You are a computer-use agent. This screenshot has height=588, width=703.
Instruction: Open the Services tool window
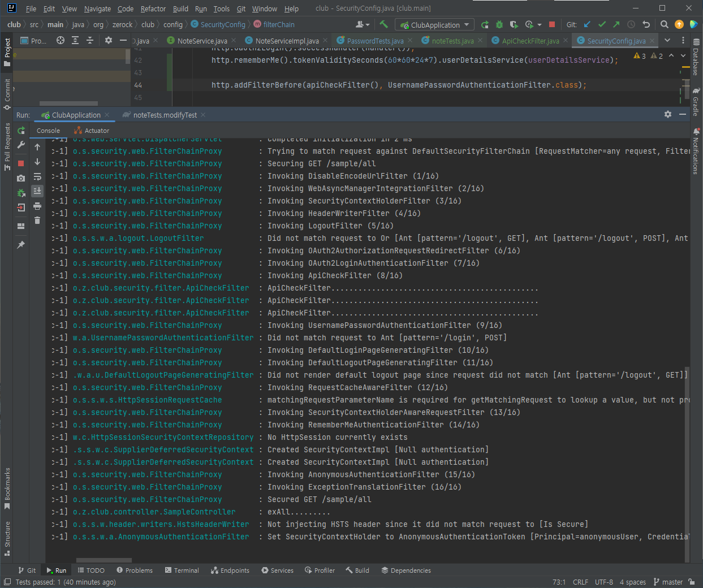pyautogui.click(x=277, y=570)
